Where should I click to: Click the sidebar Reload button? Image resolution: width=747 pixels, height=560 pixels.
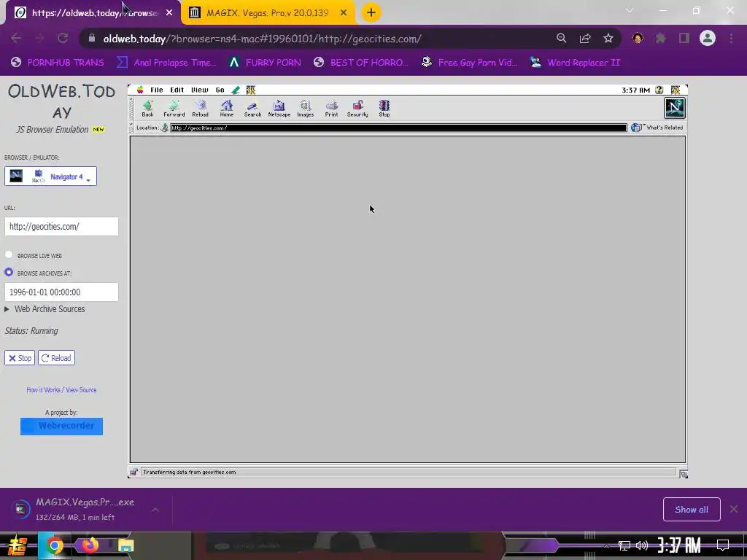[x=56, y=358]
